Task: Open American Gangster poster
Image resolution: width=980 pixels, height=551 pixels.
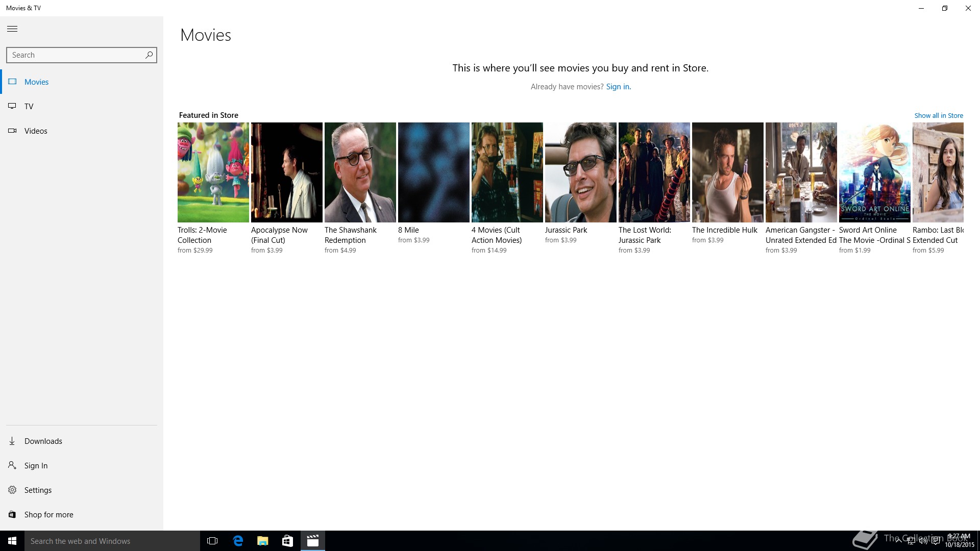Action: (x=801, y=172)
